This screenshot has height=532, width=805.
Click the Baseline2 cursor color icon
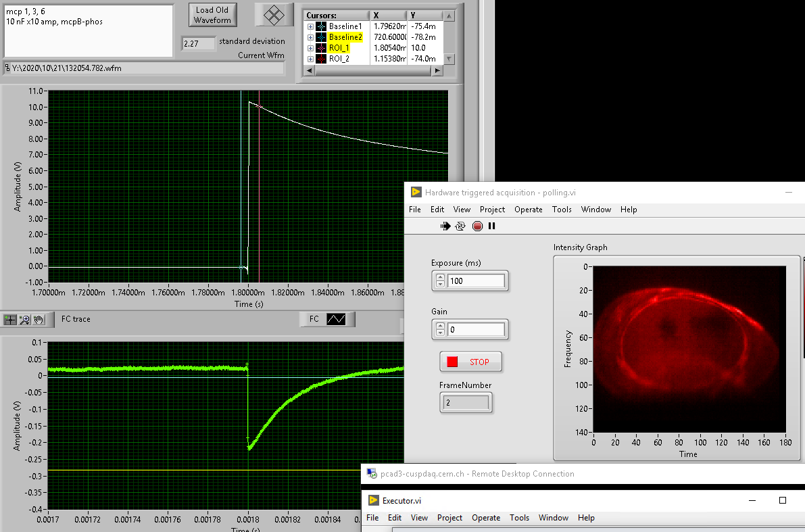[x=321, y=37]
